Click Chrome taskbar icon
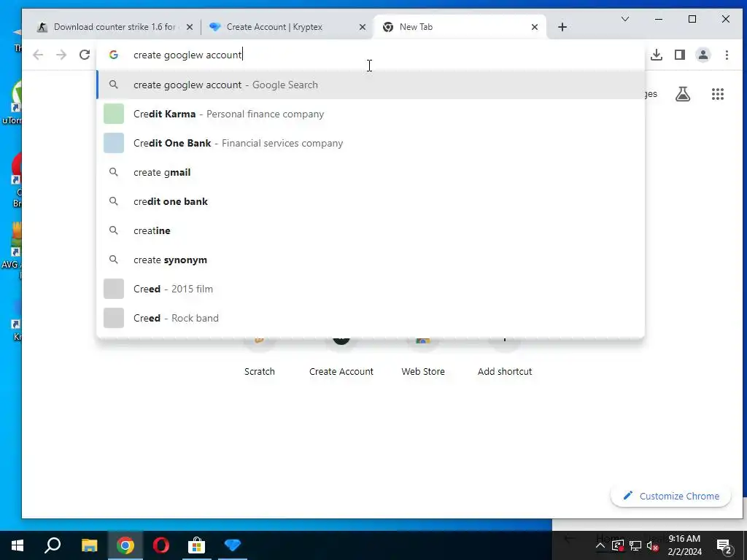Viewport: 747px width, 560px height. (125, 545)
